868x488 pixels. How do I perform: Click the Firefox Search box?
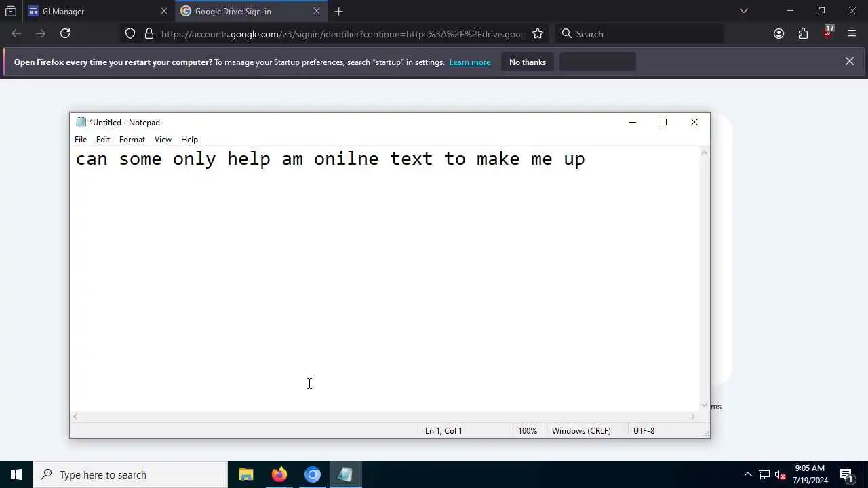639,34
